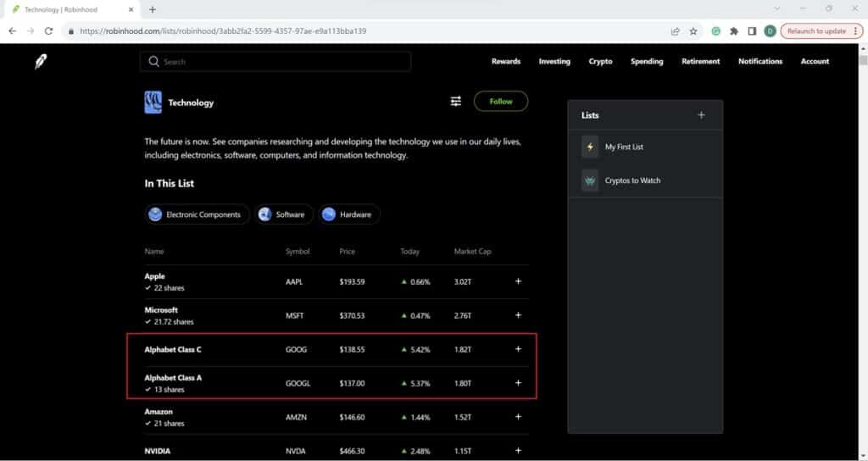Image resolution: width=868 pixels, height=461 pixels.
Task: Add Alphabet Class C via plus icon
Action: point(518,349)
